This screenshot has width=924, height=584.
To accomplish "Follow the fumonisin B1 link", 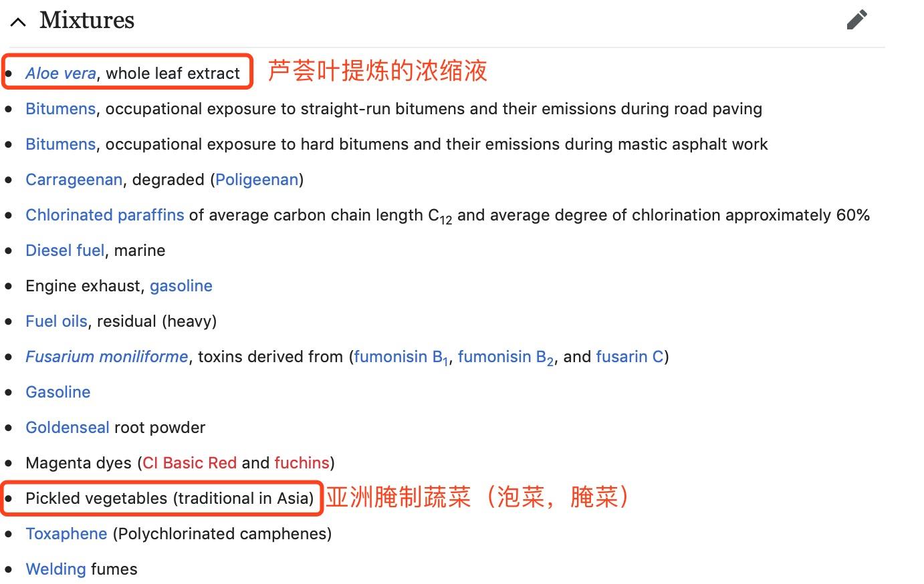I will pos(401,357).
